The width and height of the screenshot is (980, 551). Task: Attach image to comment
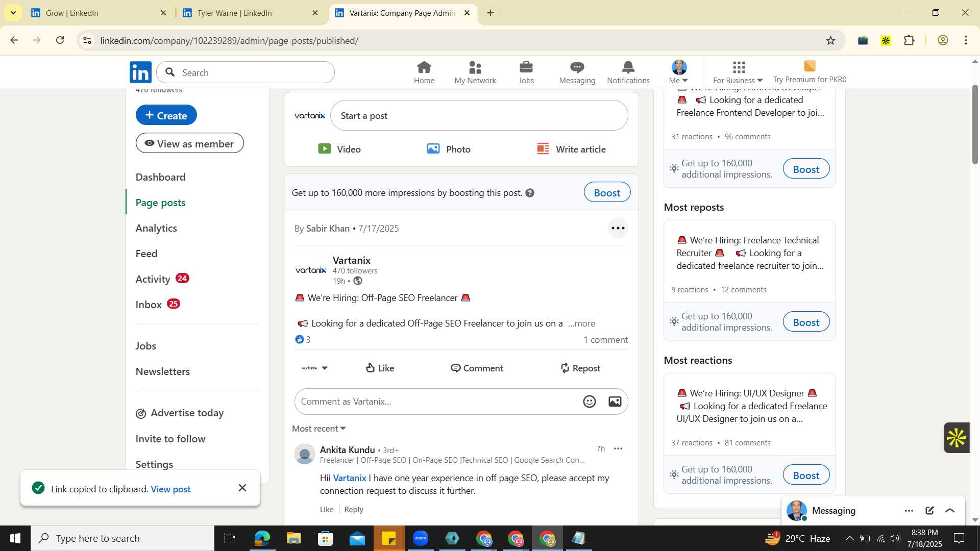point(615,402)
